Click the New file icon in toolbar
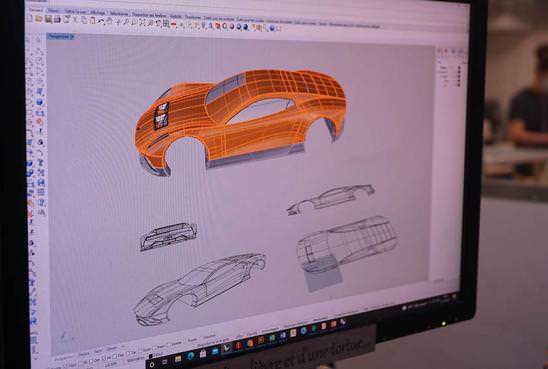This screenshot has width=548, height=369. (x=29, y=19)
